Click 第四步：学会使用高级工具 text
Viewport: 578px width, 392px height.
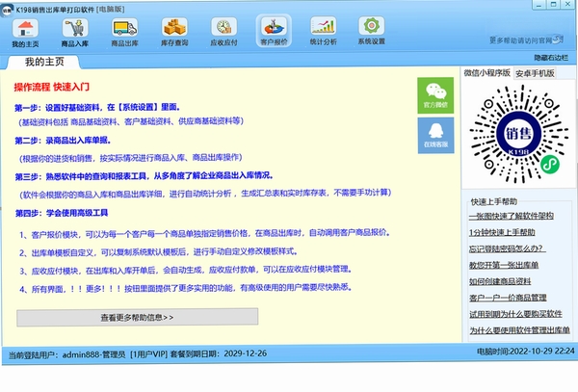click(62, 213)
